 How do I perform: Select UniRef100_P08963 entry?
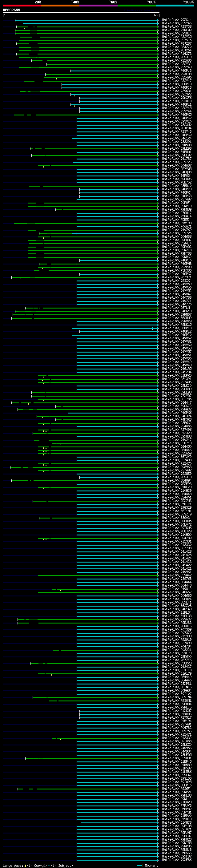coord(176,467)
